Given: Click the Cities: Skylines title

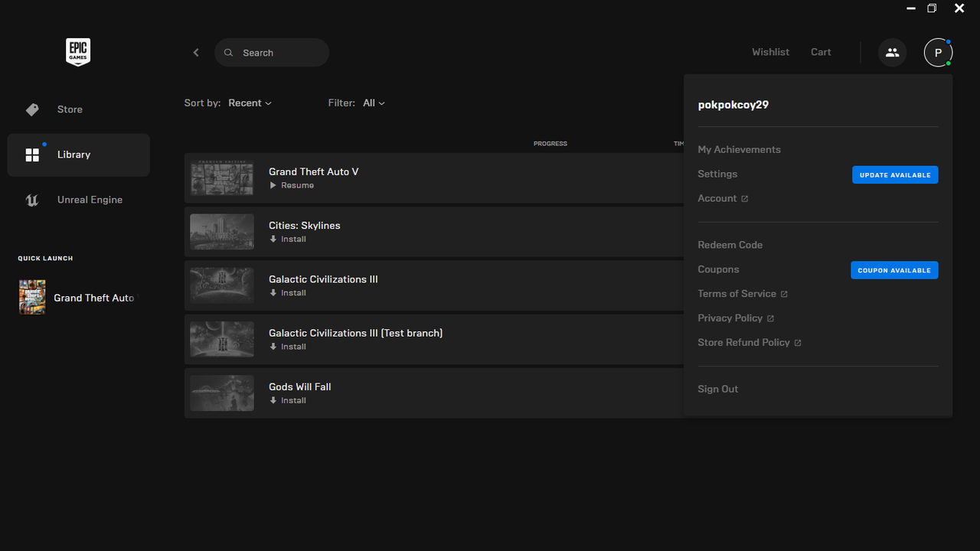Looking at the screenshot, I should pos(305,226).
